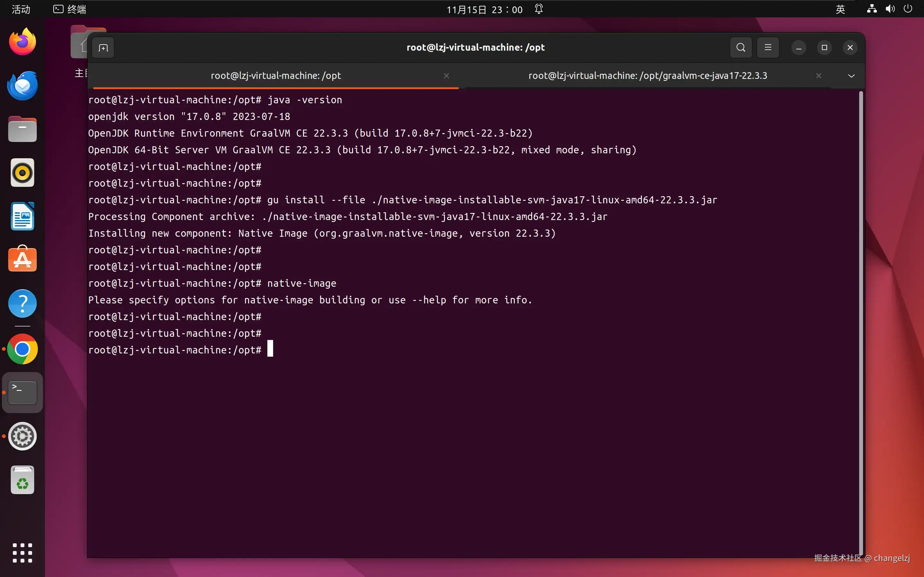This screenshot has height=577, width=924.
Task: Show all applications grid
Action: click(22, 553)
